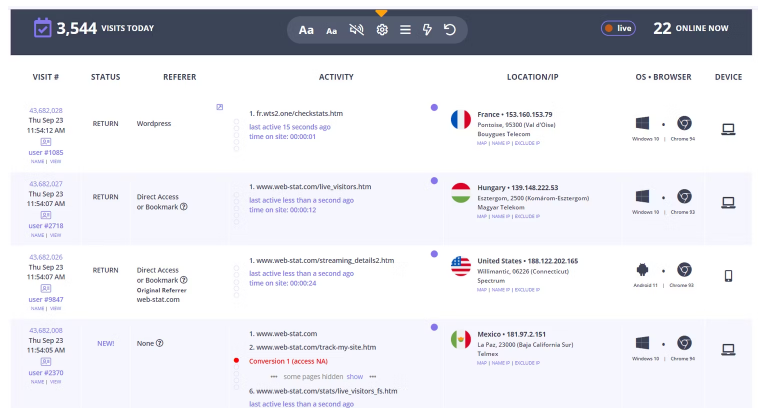
Task: Click the lightning bolt icon
Action: (427, 30)
